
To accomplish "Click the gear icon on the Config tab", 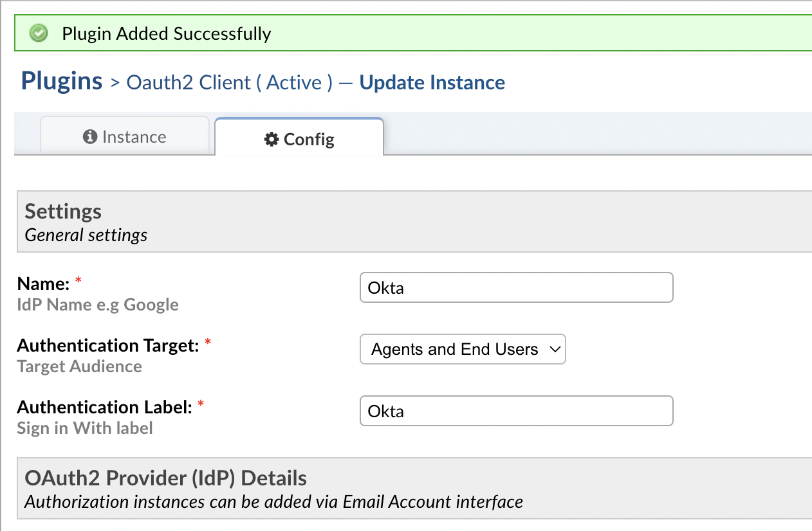I will coord(271,139).
